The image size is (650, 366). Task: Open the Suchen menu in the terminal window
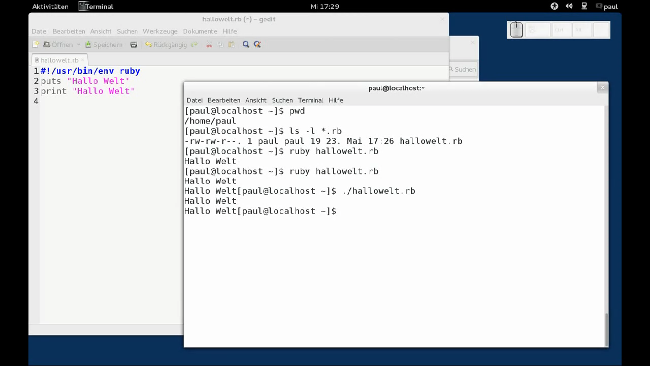point(282,100)
